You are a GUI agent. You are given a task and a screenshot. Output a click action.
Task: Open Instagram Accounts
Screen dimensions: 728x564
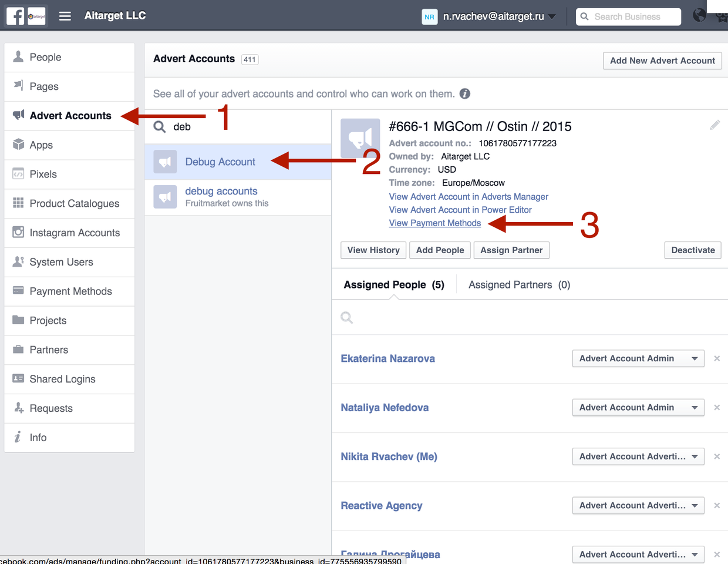tap(69, 233)
